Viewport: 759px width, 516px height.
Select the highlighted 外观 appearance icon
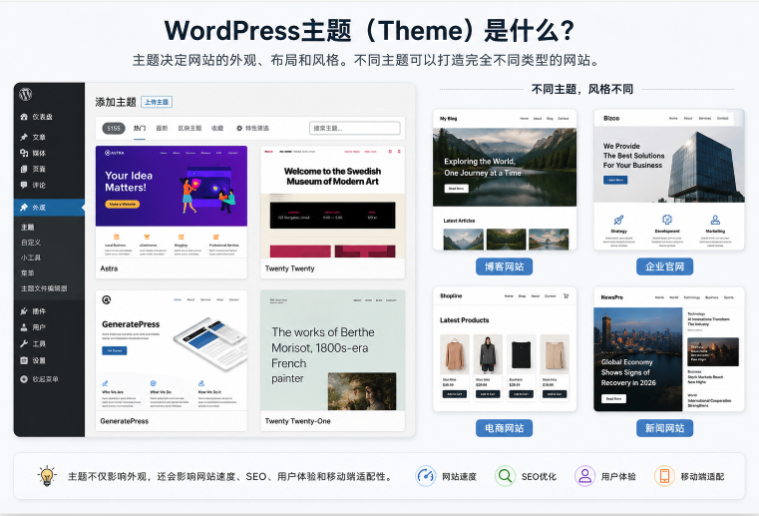coord(24,207)
